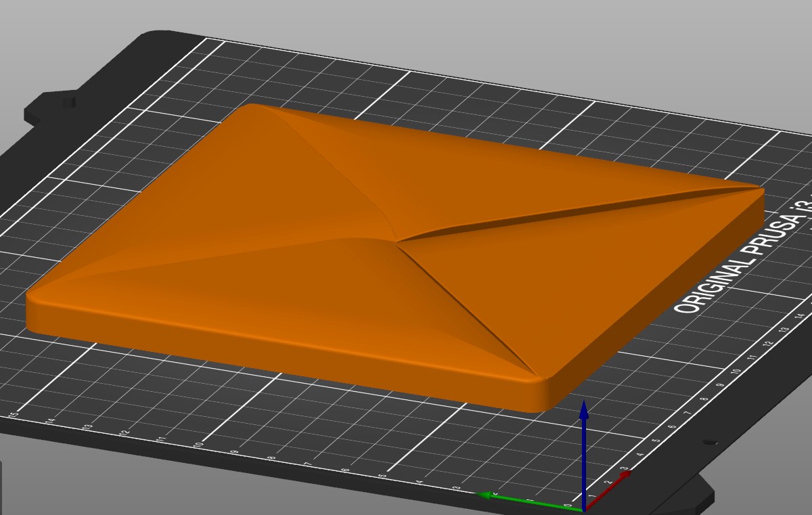Click the model's rear top corner
This screenshot has height=515, width=812.
(252, 107)
